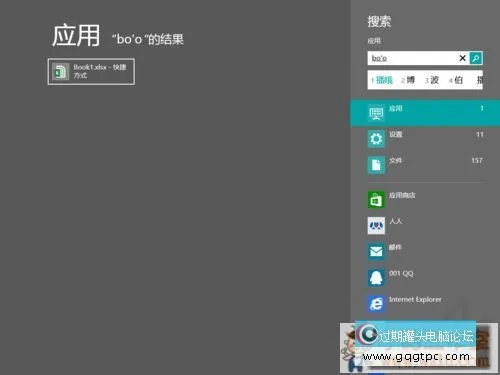Choose IME candidate 1 播哦
Image resolution: width=500 pixels, height=375 pixels.
[382, 80]
